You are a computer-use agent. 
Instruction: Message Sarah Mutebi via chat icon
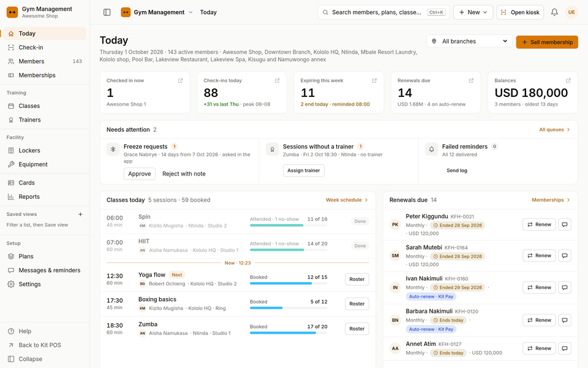(x=564, y=256)
